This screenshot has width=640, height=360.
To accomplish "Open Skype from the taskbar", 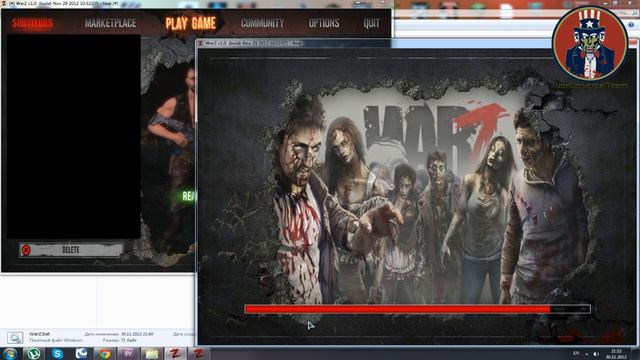I will (x=57, y=353).
